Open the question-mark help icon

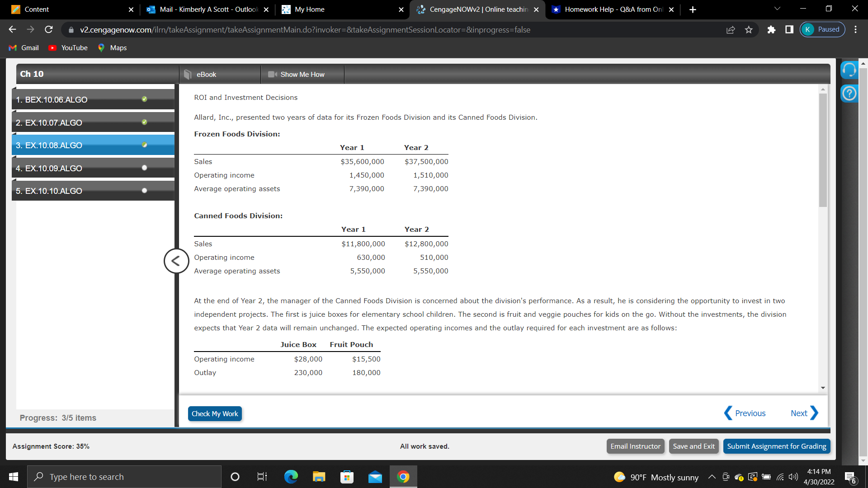(849, 93)
